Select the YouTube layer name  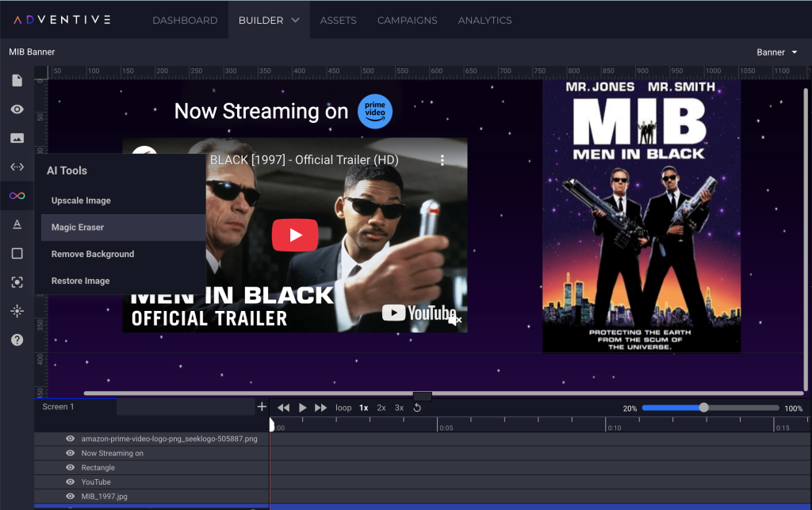click(x=96, y=481)
